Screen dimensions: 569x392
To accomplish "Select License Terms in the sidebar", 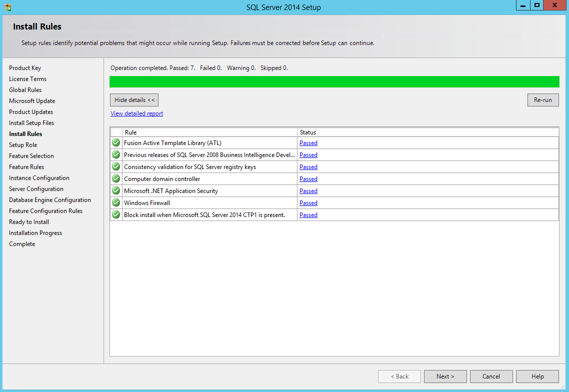I will (x=27, y=78).
